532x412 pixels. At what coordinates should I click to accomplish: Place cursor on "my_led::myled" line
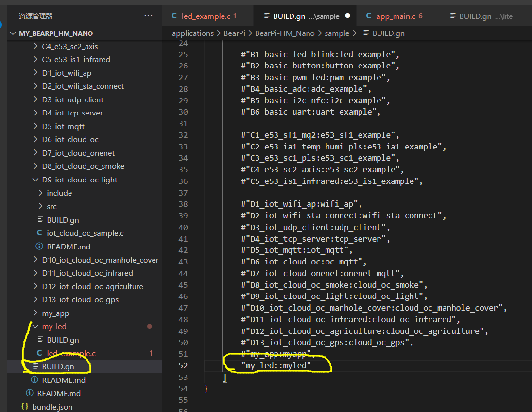pos(276,365)
